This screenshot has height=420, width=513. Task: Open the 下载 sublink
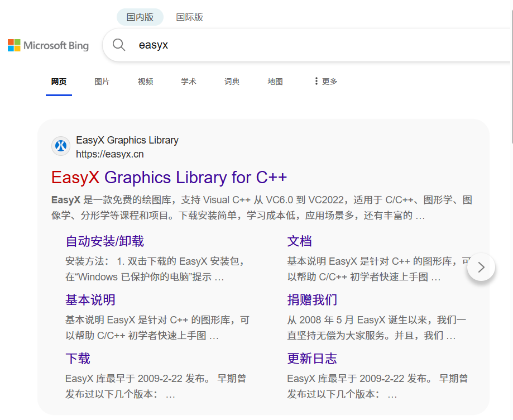point(78,358)
